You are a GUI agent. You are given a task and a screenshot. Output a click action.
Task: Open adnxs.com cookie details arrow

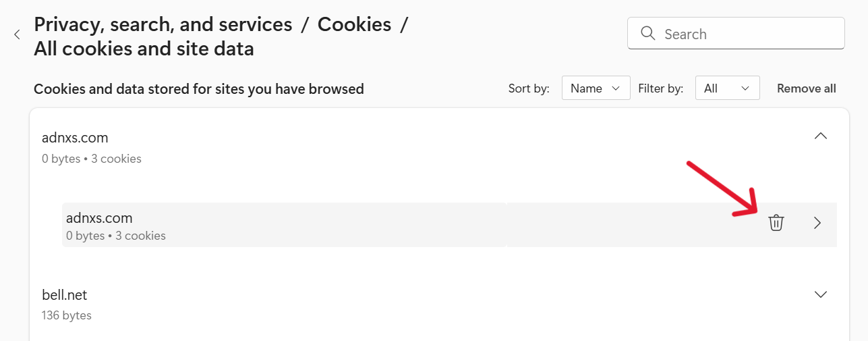point(817,223)
